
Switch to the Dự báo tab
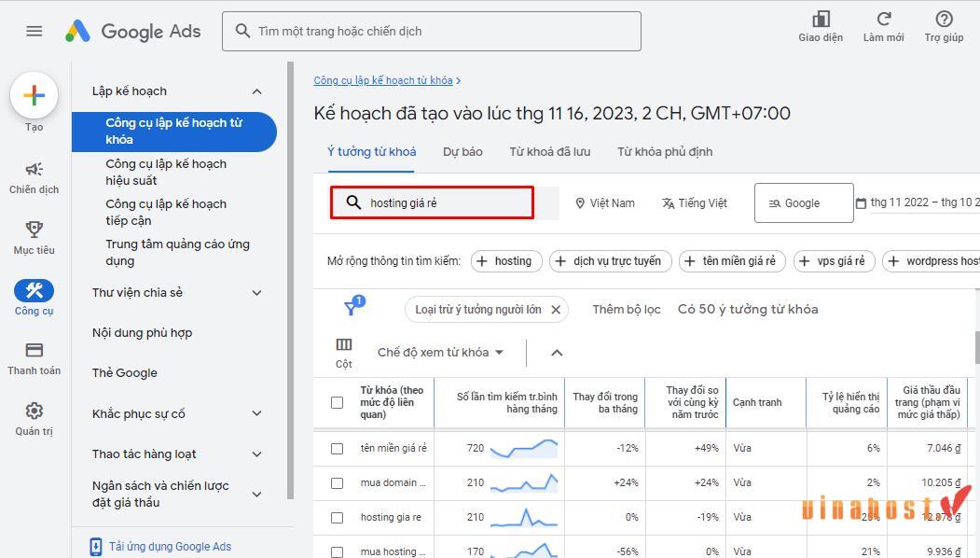coord(462,151)
